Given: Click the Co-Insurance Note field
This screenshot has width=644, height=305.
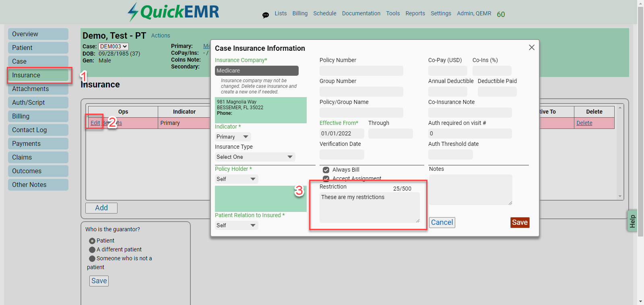Looking at the screenshot, I should coord(470,113).
